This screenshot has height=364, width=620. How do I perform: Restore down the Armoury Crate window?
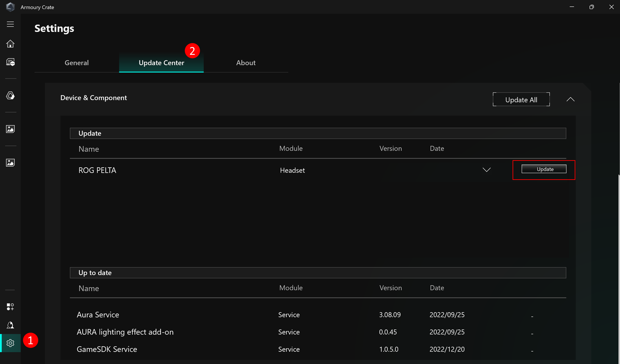pyautogui.click(x=592, y=7)
